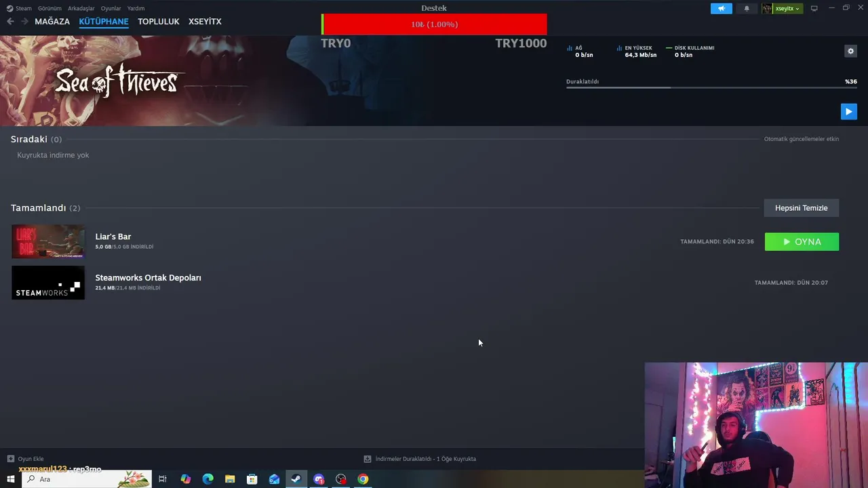Open the Steamworks Ortak Depoları thumbnail
The width and height of the screenshot is (868, 488).
tap(48, 283)
